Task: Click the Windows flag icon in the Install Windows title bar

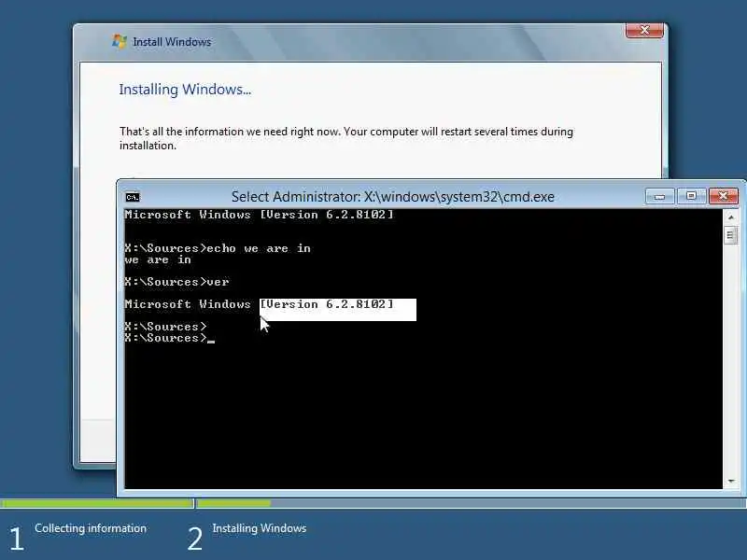Action: pos(120,41)
